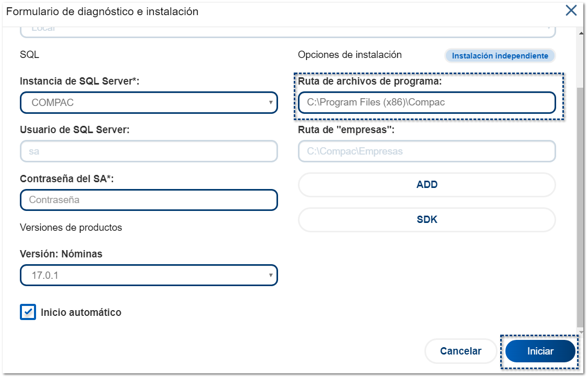Close the diagnostic and installation form

571,10
